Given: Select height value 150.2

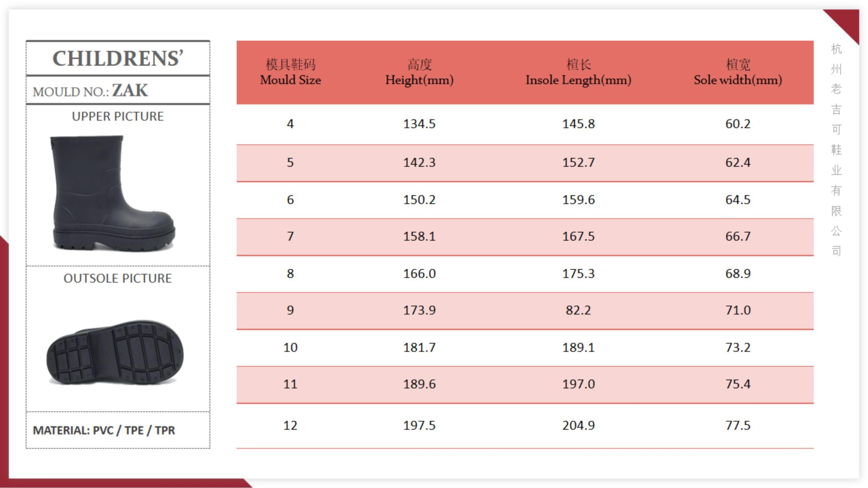Looking at the screenshot, I should coord(419,200).
